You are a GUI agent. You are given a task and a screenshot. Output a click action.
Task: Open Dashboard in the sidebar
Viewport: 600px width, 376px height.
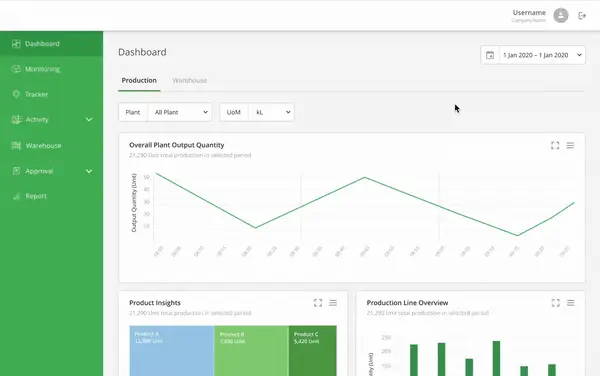coord(51,44)
